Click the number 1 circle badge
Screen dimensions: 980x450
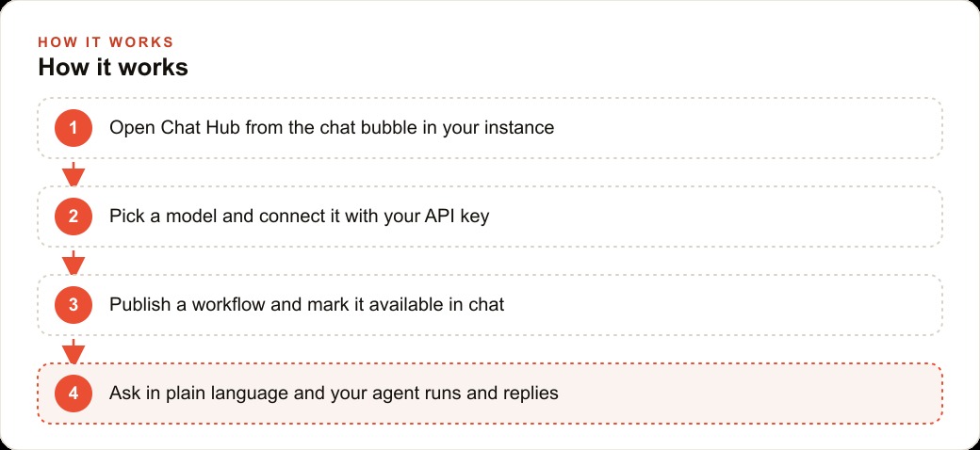click(73, 128)
